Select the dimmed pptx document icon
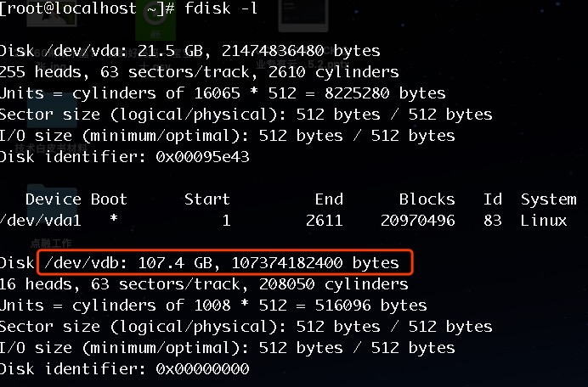Viewport: 588px width, 387px height. click(x=303, y=16)
